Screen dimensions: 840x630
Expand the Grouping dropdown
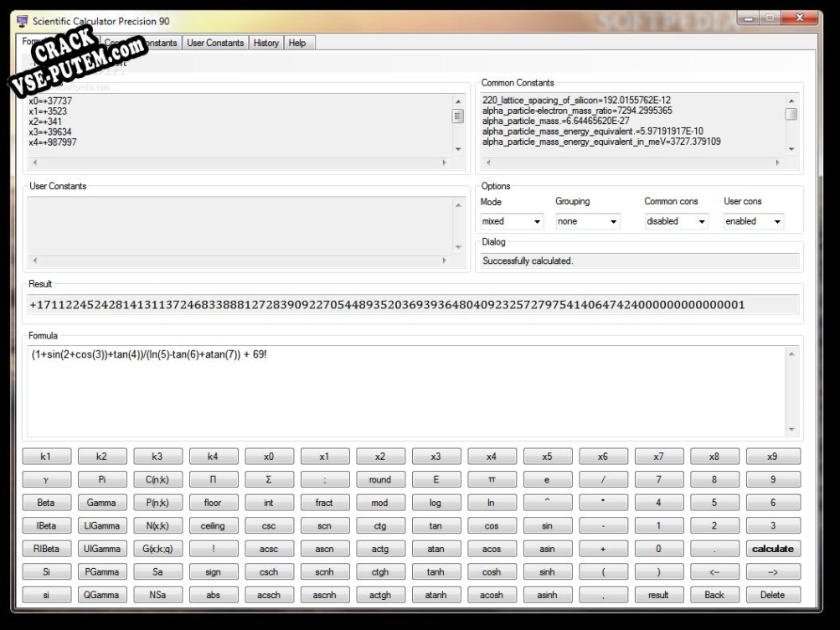click(x=588, y=221)
